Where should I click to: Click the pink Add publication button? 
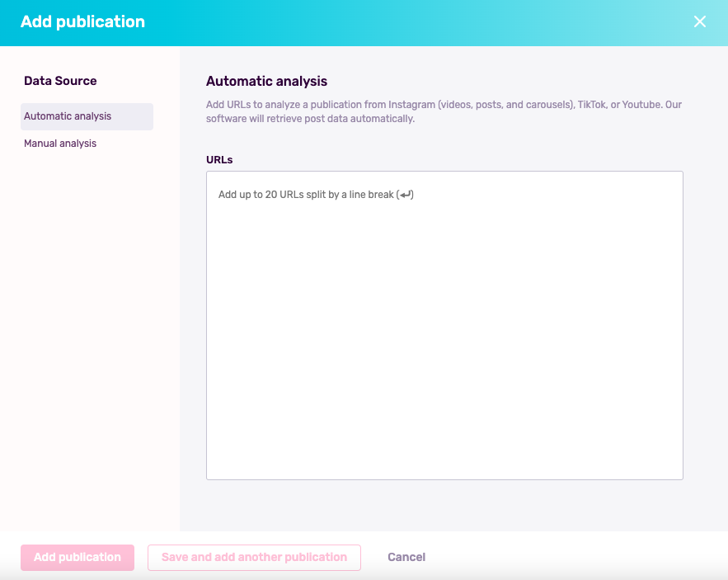pos(77,557)
